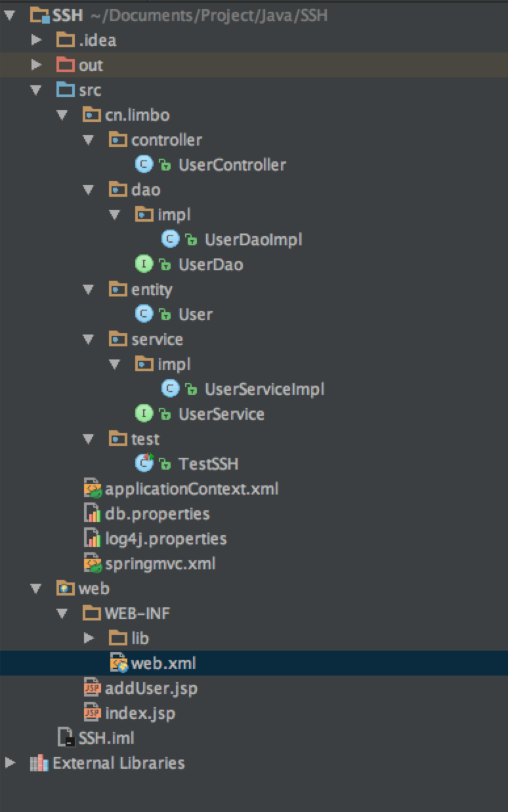
Task: Expand the .idea folder arrow
Action: pos(37,40)
